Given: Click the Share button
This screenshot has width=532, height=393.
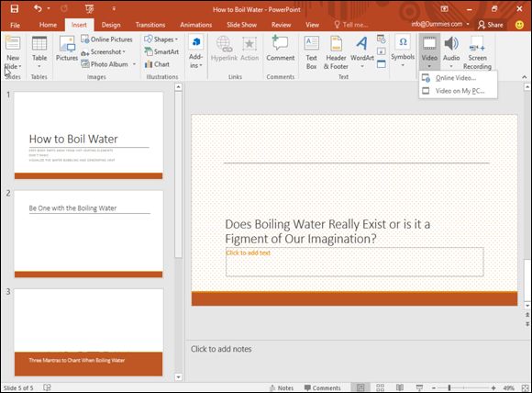Looking at the screenshot, I should point(491,25).
